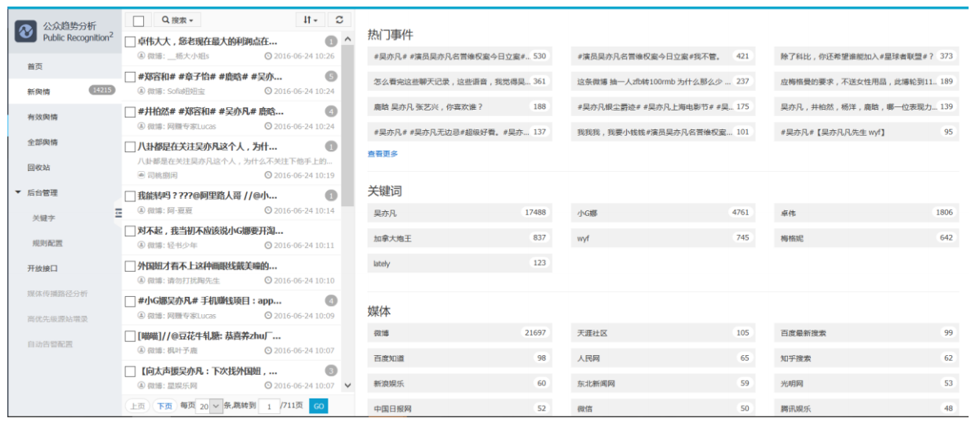Open 媒体传播路径分析 menu item
This screenshot has height=423, width=980.
click(57, 294)
